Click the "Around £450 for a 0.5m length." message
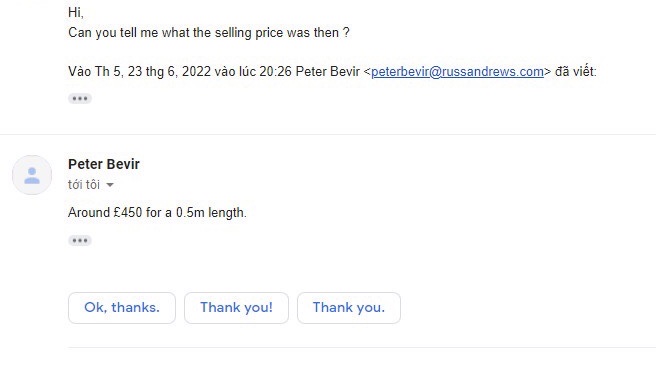 [157, 212]
